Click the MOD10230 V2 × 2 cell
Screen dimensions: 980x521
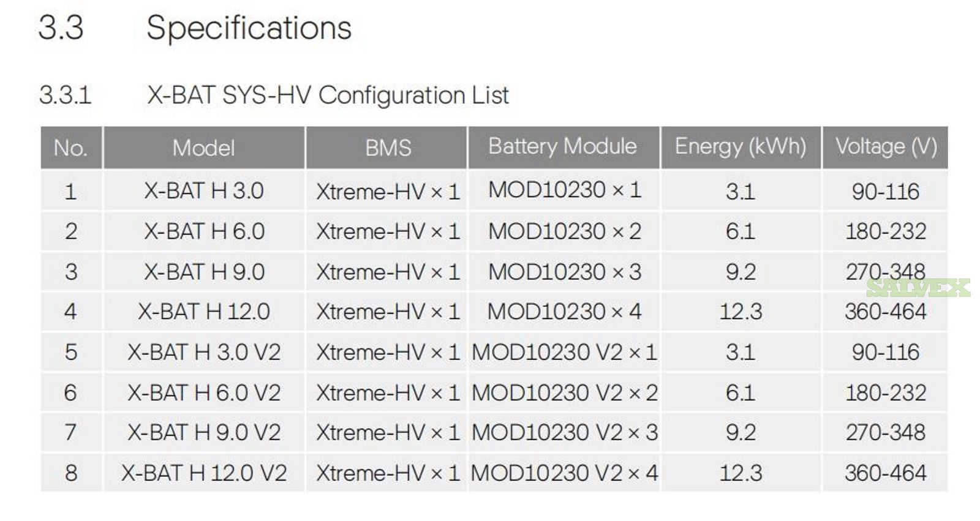point(564,392)
